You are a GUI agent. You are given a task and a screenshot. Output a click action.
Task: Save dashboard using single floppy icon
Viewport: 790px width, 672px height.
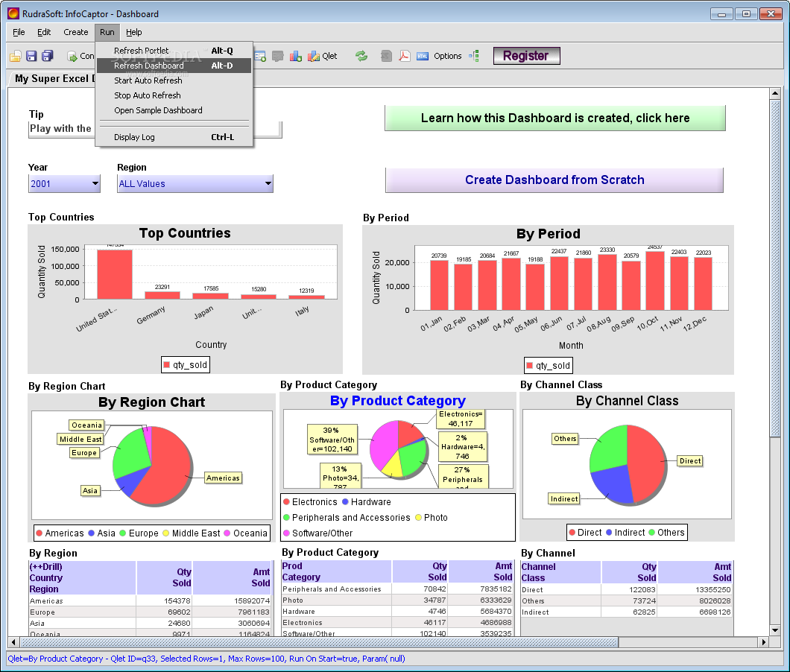coord(31,56)
